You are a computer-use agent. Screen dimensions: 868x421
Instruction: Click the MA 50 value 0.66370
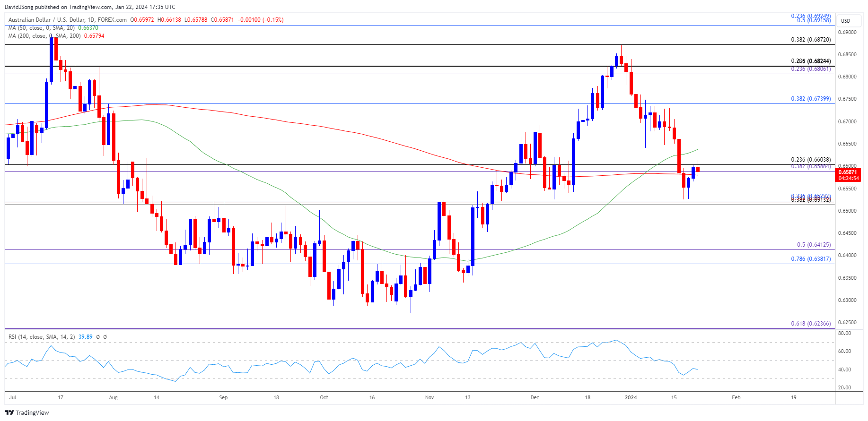click(88, 28)
